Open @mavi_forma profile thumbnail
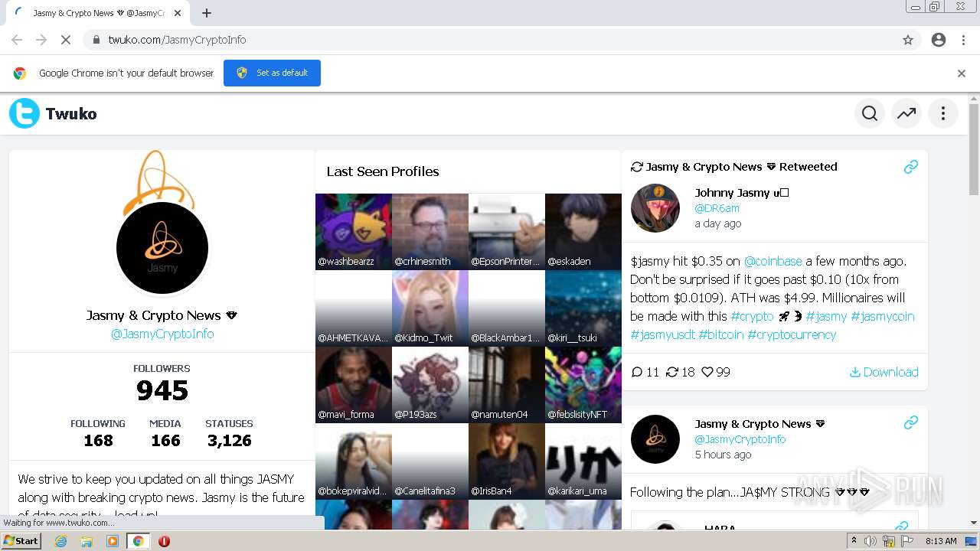This screenshot has height=551, width=980. click(354, 385)
